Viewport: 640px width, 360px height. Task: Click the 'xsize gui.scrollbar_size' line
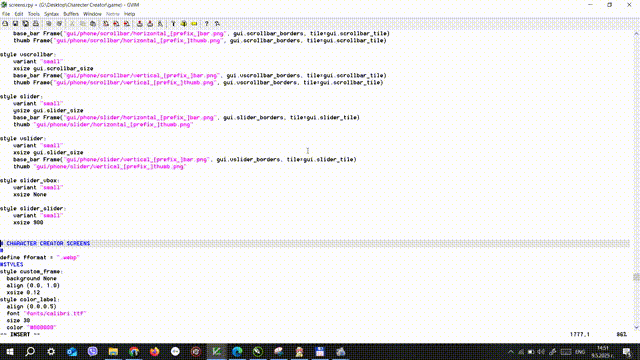(x=53, y=68)
